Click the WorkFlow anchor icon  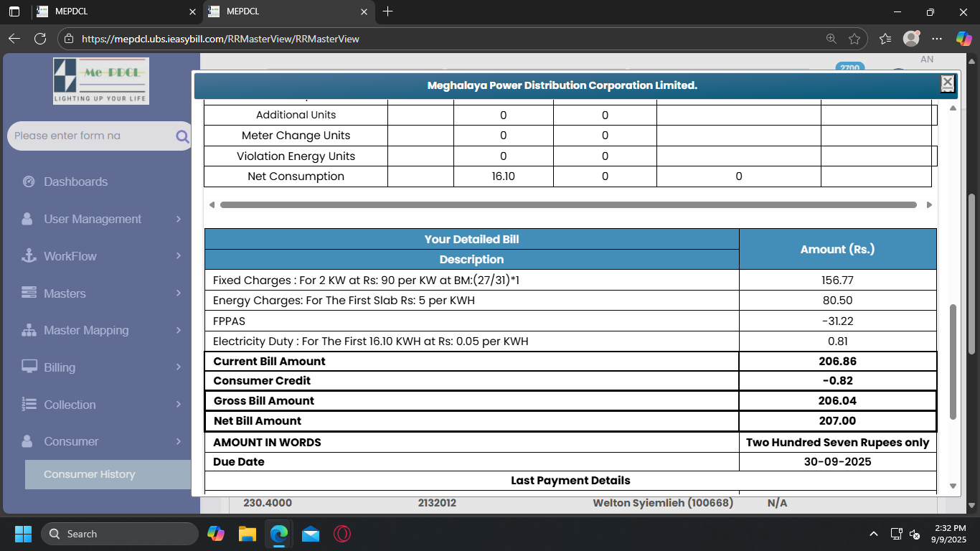click(x=29, y=256)
